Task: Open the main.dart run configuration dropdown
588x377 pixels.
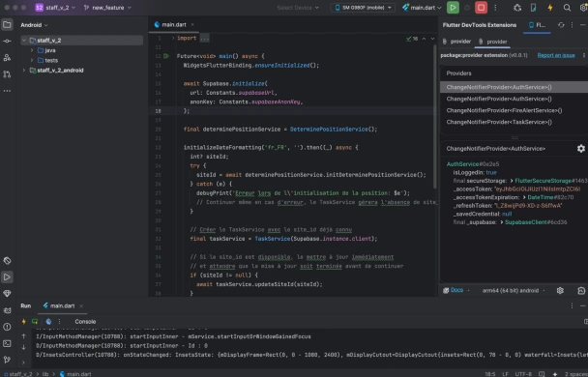Action: 422,8
